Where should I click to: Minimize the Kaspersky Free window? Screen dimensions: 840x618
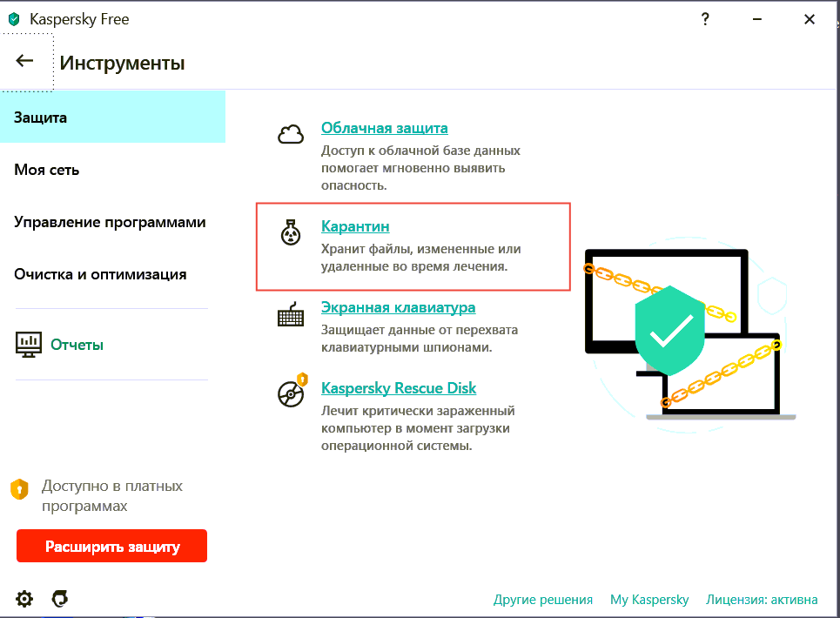(757, 19)
